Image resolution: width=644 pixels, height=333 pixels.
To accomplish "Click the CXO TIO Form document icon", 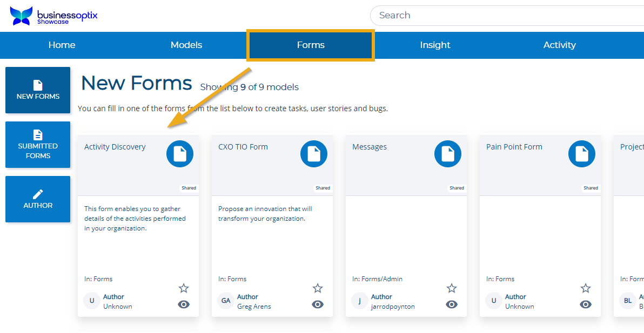I will click(313, 154).
